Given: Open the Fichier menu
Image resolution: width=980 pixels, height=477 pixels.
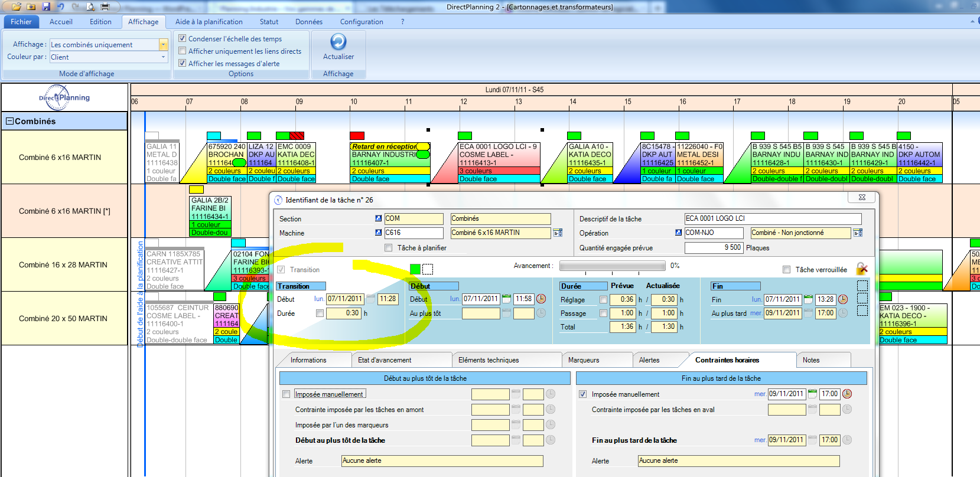Looking at the screenshot, I should tap(21, 22).
